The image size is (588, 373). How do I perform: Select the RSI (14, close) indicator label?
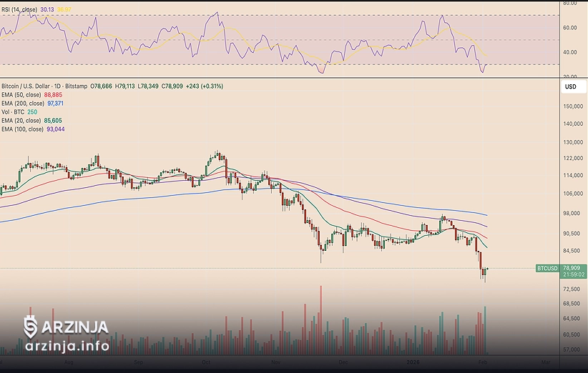19,9
